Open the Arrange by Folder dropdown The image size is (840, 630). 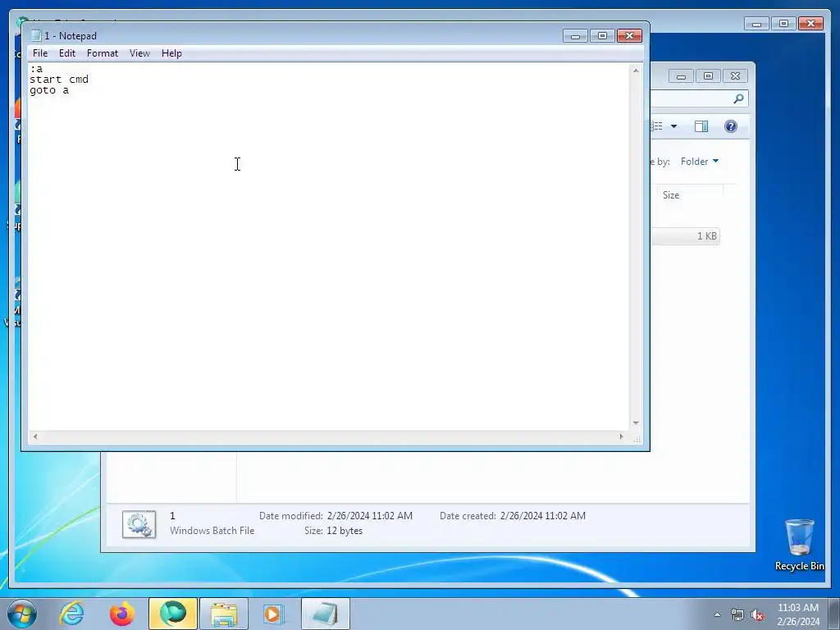click(699, 162)
